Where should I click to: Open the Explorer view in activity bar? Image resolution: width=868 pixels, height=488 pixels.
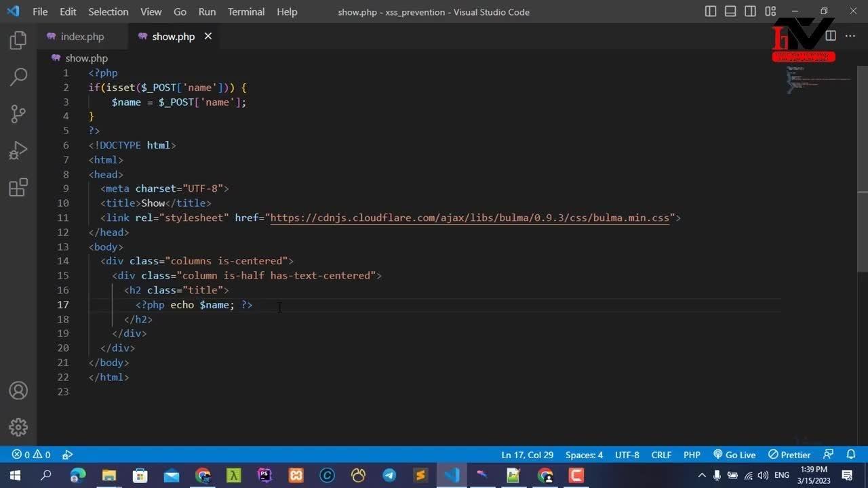18,41
